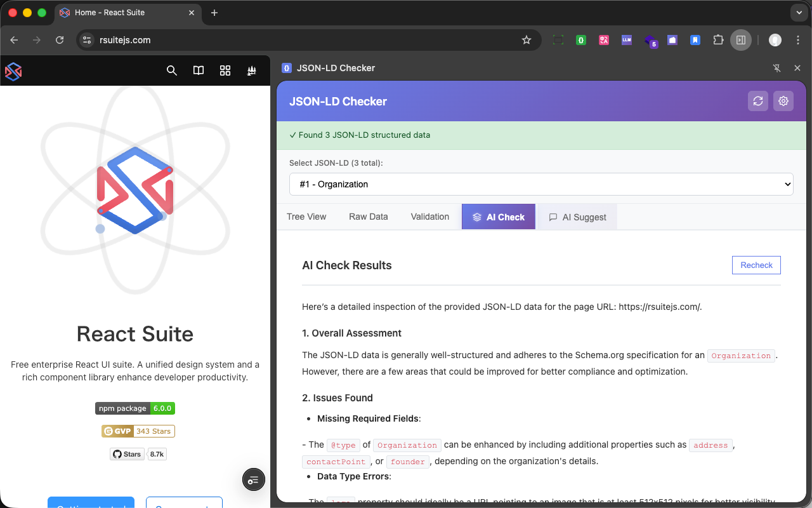Select the Home - React Suite browser tab
812x508 pixels.
[128, 13]
